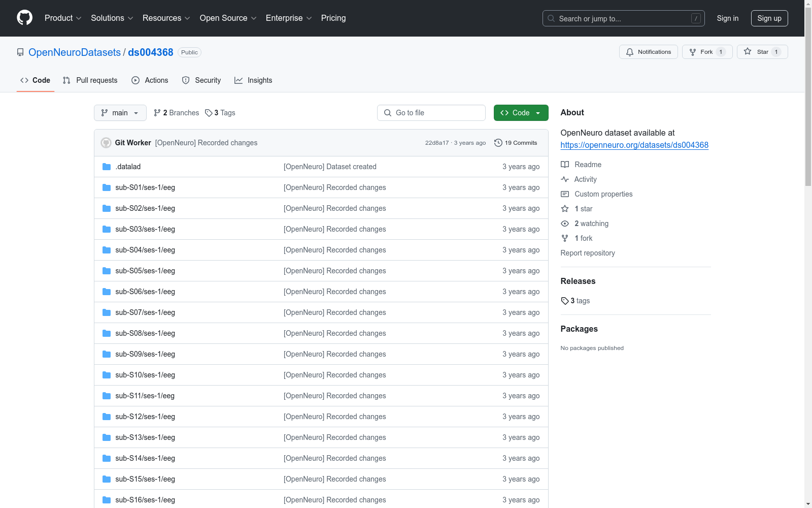Click the Report repository link

coord(588,253)
